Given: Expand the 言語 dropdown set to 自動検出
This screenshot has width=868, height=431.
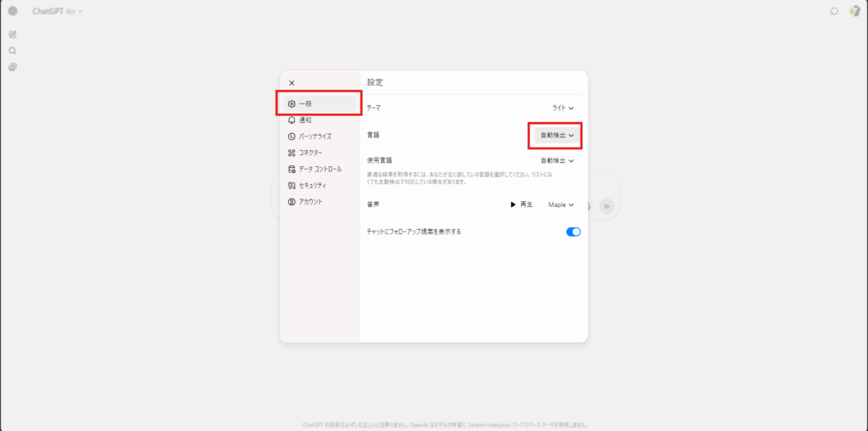Looking at the screenshot, I should (x=557, y=135).
